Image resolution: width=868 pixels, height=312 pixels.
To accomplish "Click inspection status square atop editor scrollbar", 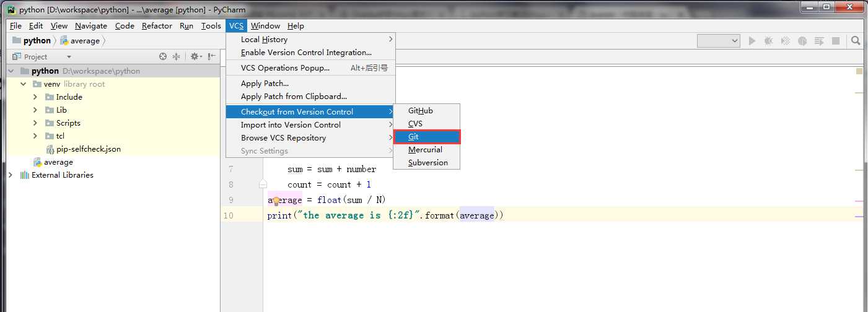I will (859, 71).
